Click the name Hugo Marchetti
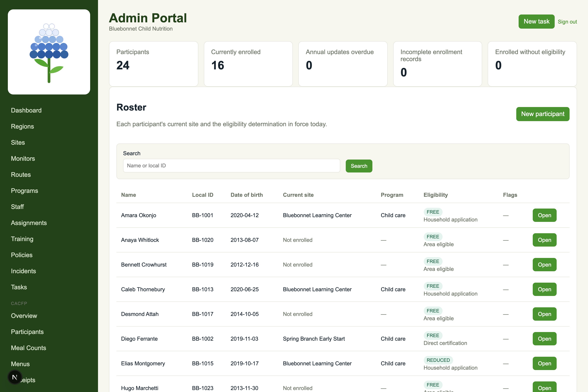 (x=140, y=388)
